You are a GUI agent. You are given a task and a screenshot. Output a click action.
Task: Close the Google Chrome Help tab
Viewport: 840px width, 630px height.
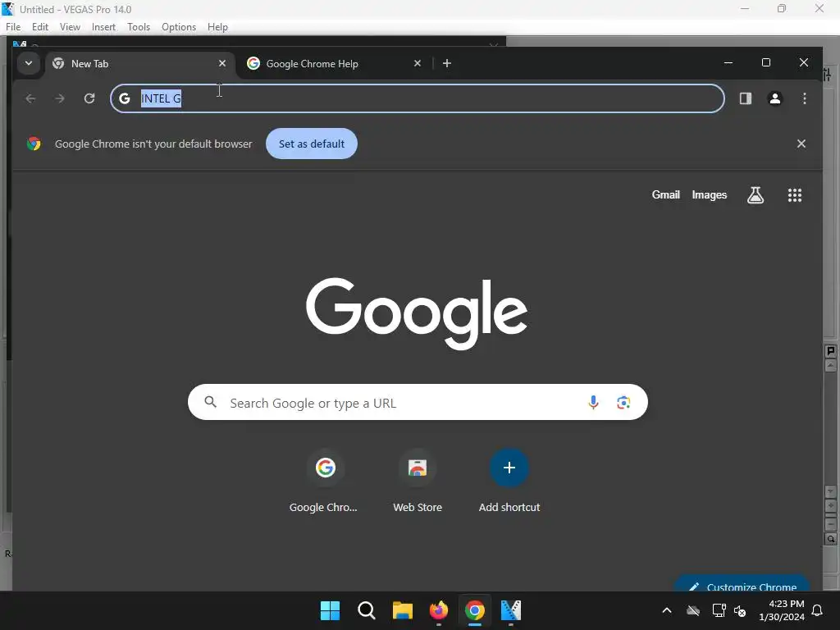[418, 63]
